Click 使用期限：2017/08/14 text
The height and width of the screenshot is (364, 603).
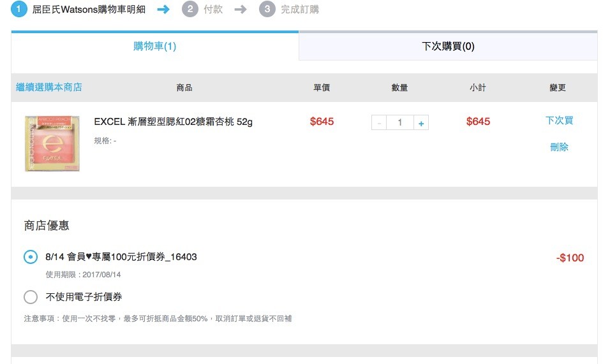83,275
